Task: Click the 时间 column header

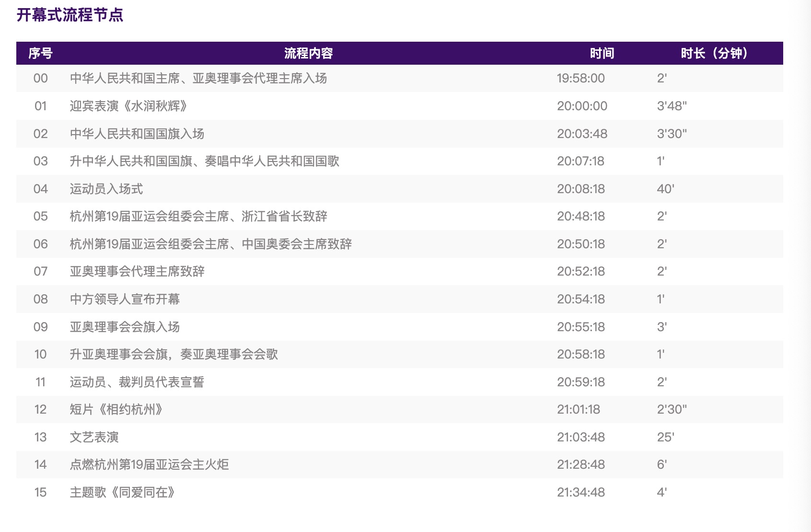Action: coord(602,53)
